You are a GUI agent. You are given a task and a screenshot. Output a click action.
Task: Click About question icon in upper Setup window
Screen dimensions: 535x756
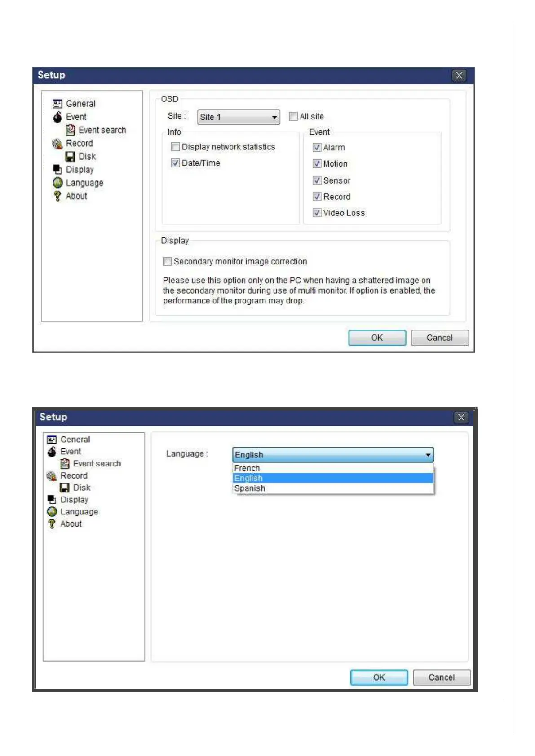coord(57,196)
